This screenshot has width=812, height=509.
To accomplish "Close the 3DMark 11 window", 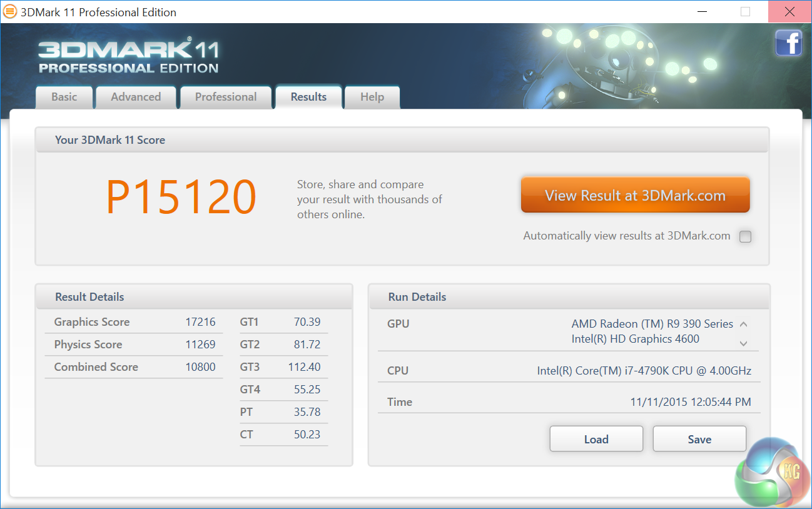I will click(789, 12).
